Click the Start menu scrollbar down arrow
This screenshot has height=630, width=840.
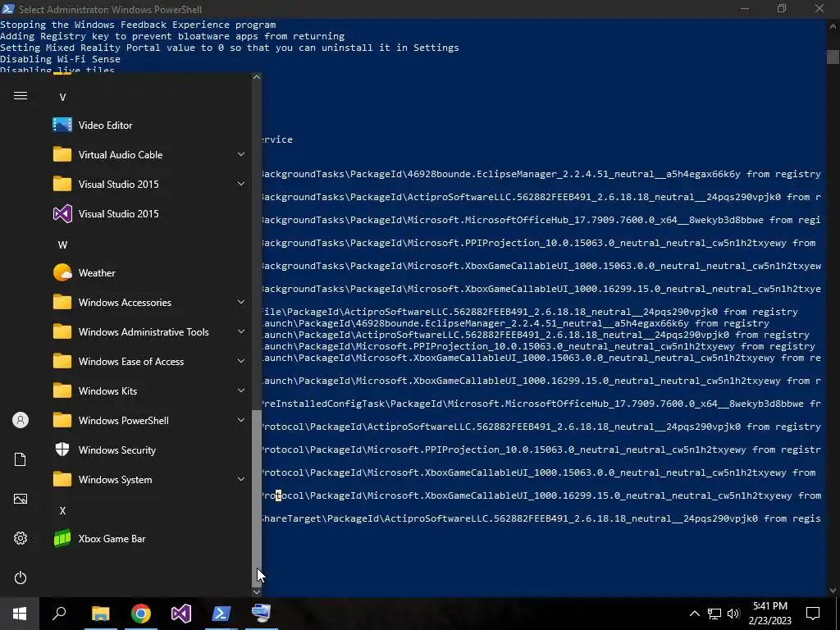click(257, 591)
